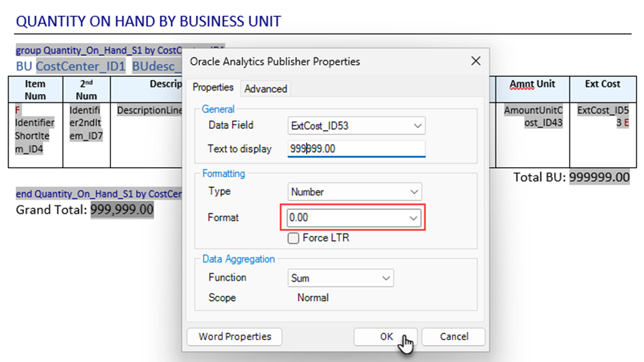
Task: Expand the Format dropdown showing 0.00
Action: coord(353,217)
